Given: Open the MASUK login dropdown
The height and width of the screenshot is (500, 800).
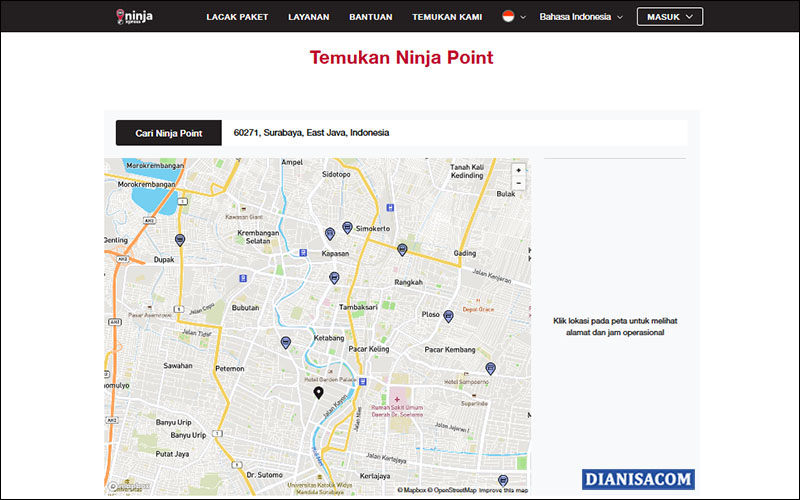Looking at the screenshot, I should pyautogui.click(x=669, y=17).
